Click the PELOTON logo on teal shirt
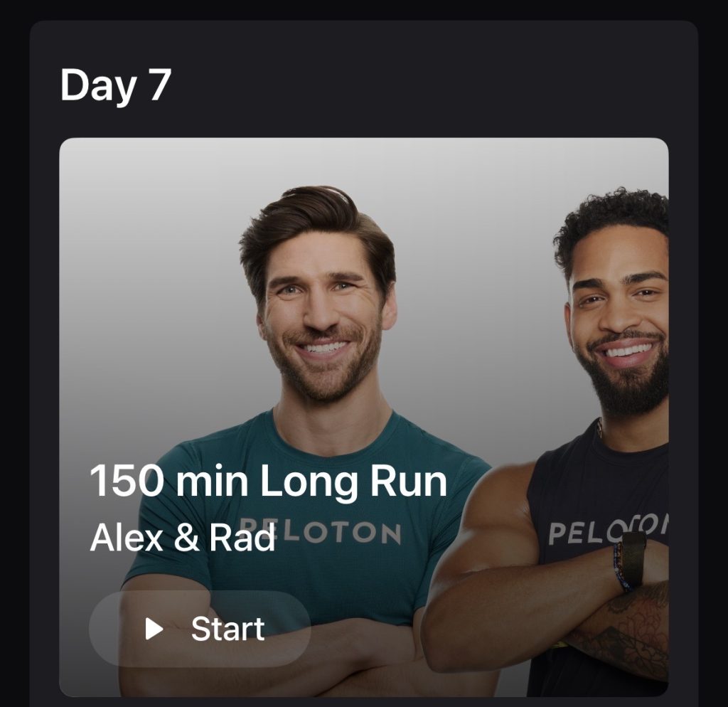 coord(321,532)
